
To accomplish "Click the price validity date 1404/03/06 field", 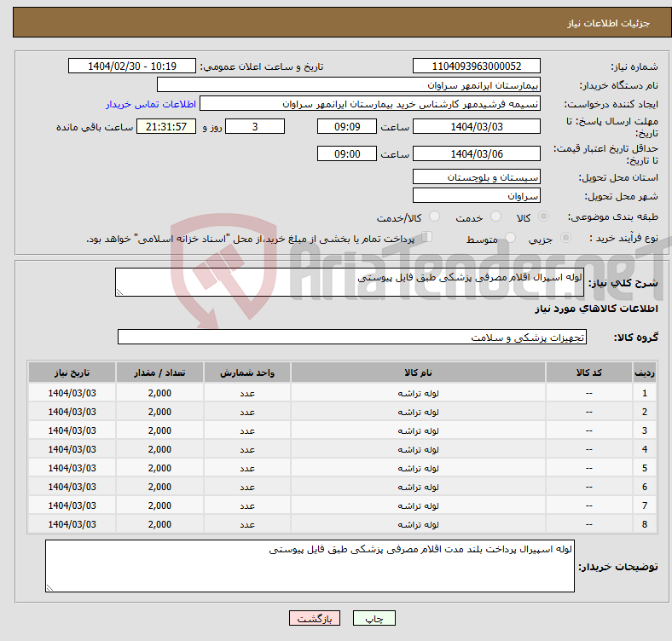I will point(476,153).
